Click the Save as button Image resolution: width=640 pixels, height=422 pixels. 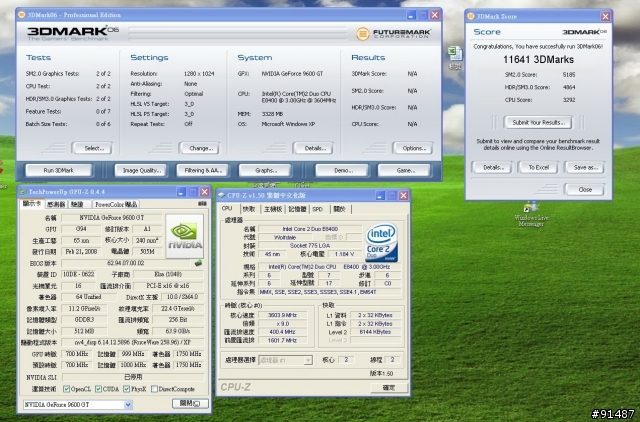tap(584, 167)
